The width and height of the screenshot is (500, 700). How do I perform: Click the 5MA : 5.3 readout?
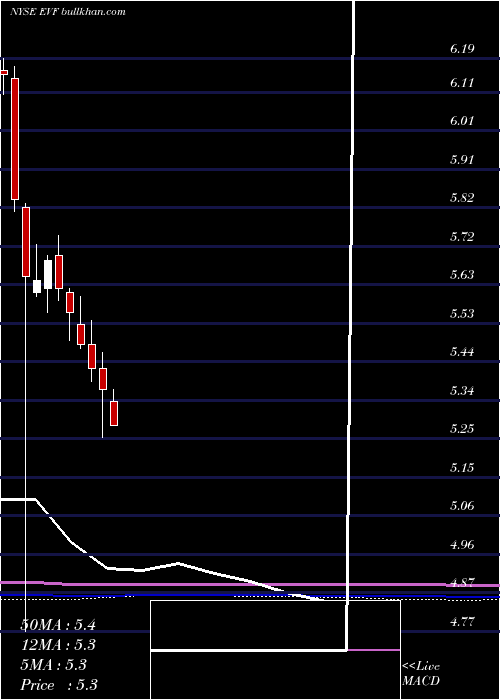click(x=54, y=665)
